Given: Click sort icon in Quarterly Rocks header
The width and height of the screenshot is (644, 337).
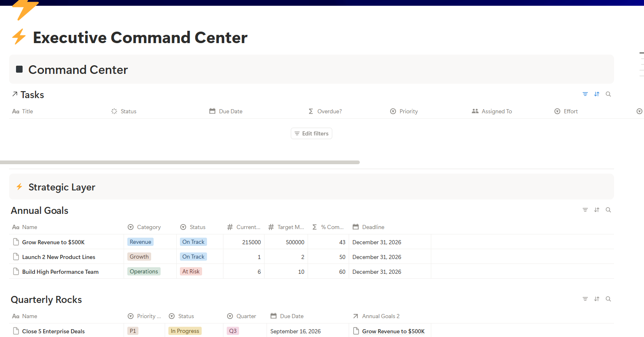Looking at the screenshot, I should coord(597,299).
